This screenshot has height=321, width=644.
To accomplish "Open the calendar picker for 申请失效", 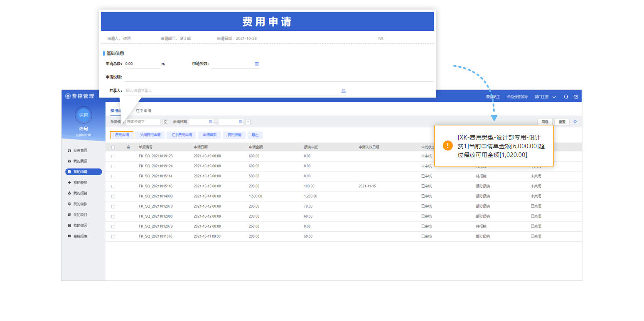I will tap(256, 64).
